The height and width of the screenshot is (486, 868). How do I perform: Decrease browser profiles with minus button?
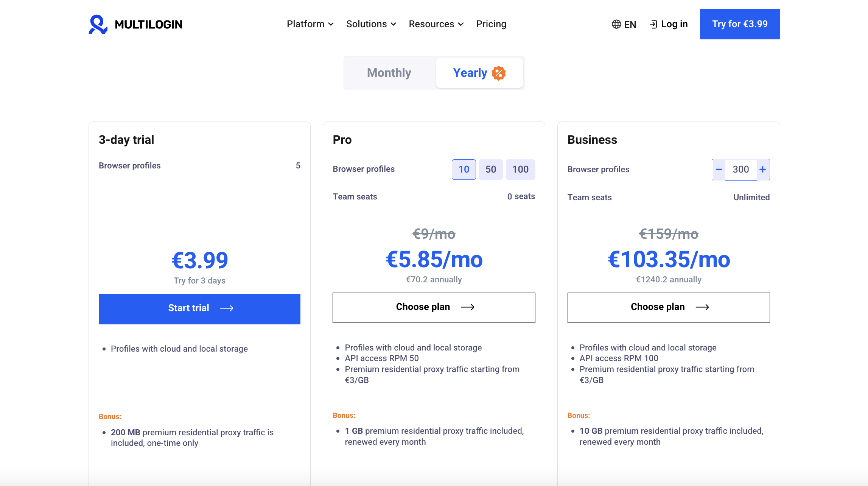click(719, 170)
